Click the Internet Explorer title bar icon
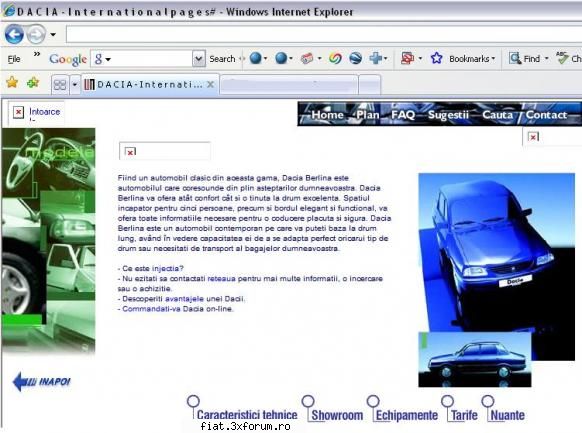 coord(8,10)
